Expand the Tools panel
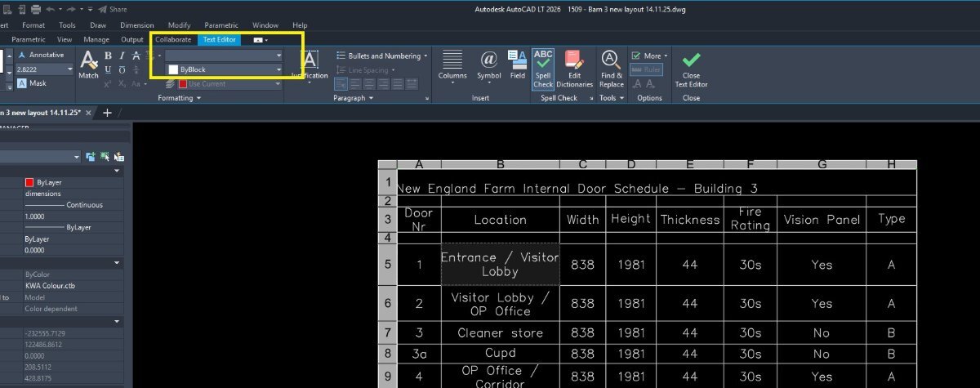The height and width of the screenshot is (388, 980). [x=611, y=98]
